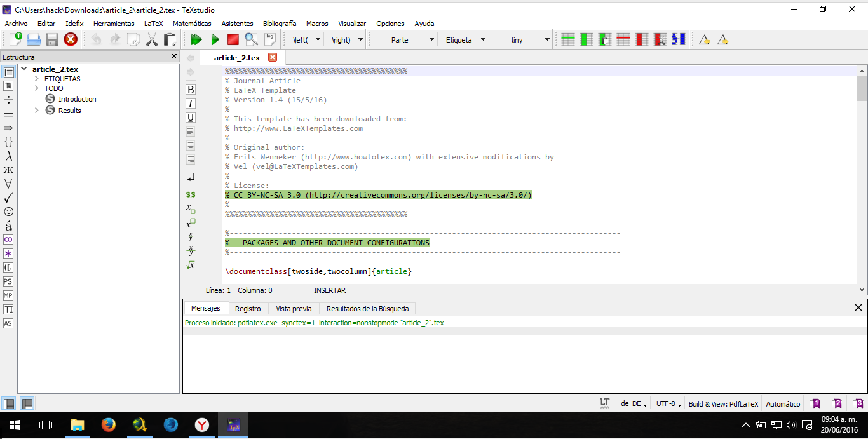Apply underline with the U icon
Screen dimensions: 868x439
pyautogui.click(x=191, y=118)
